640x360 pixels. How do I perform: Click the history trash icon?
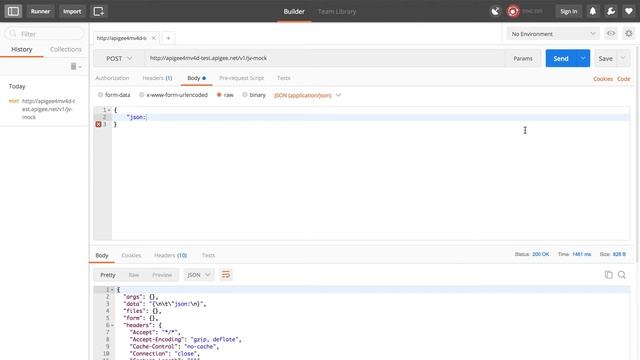point(73,66)
